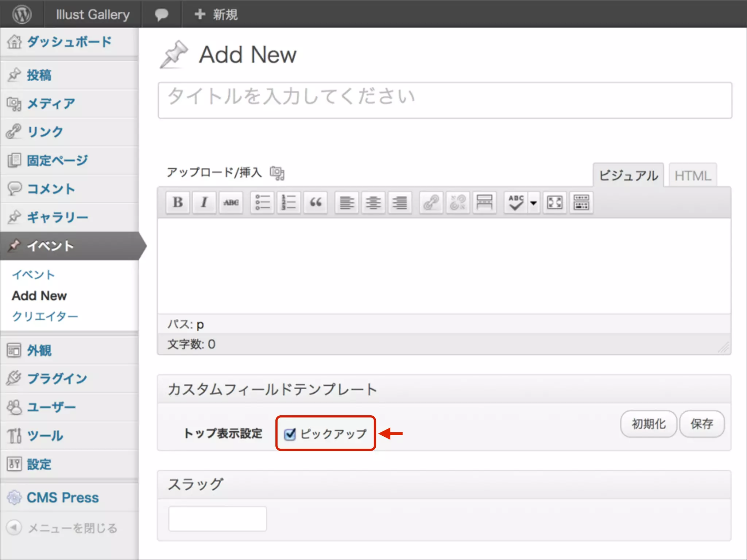The width and height of the screenshot is (747, 560).
Task: Click the 初期化 reset button
Action: coord(649,424)
